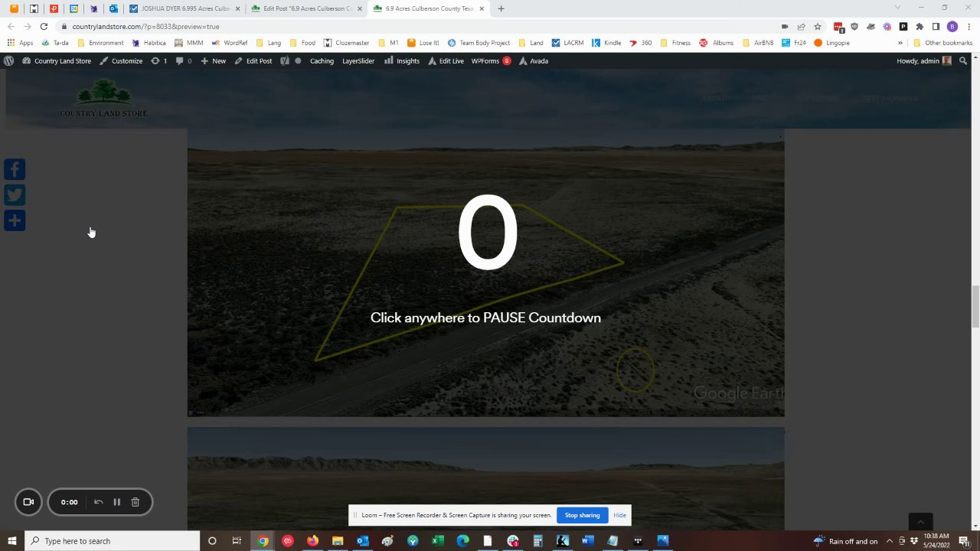The width and height of the screenshot is (980, 551).
Task: Open the New content menu
Action: coord(214,60)
